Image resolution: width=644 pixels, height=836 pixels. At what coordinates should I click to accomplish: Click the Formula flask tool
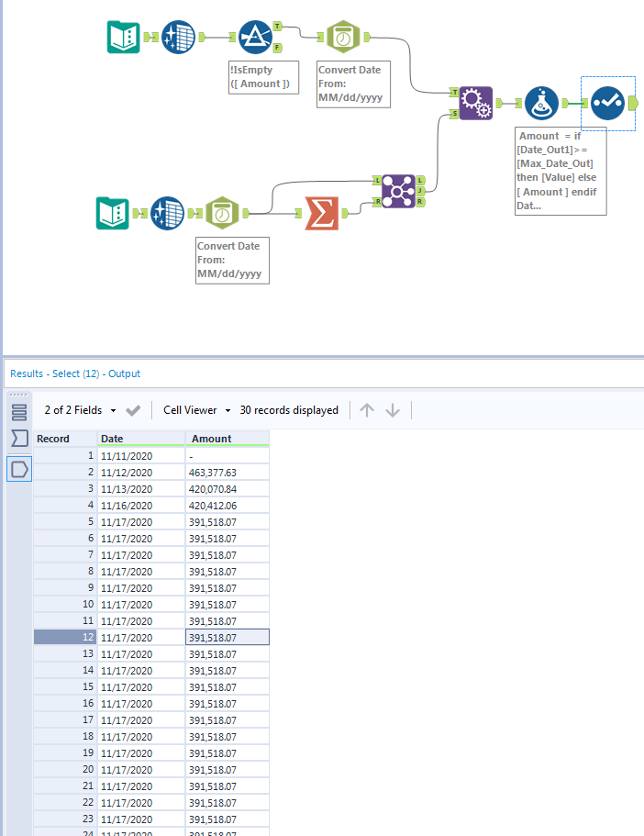click(x=541, y=103)
